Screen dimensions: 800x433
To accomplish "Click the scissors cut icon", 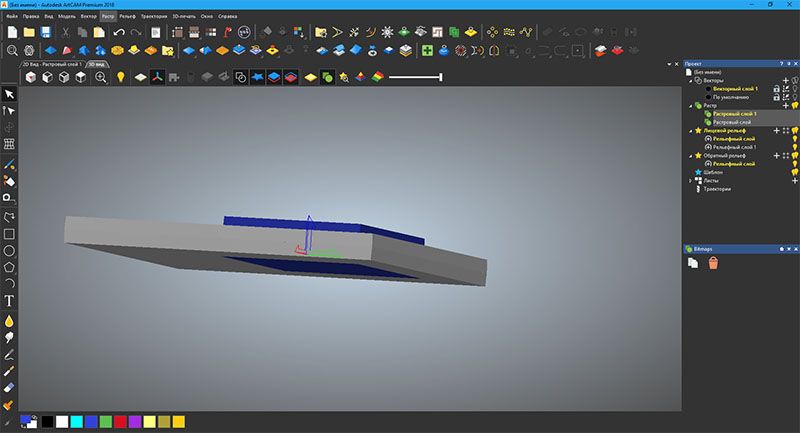I will click(x=65, y=33).
